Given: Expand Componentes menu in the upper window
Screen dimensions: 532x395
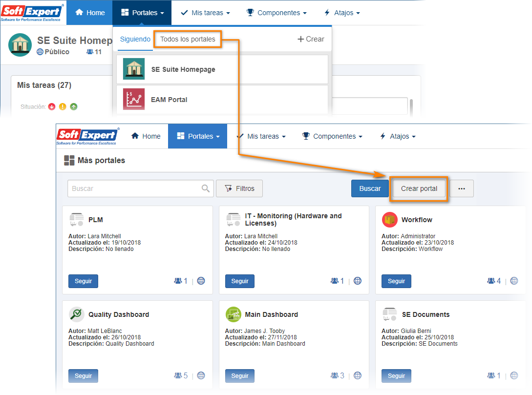Looking at the screenshot, I should coord(277,13).
